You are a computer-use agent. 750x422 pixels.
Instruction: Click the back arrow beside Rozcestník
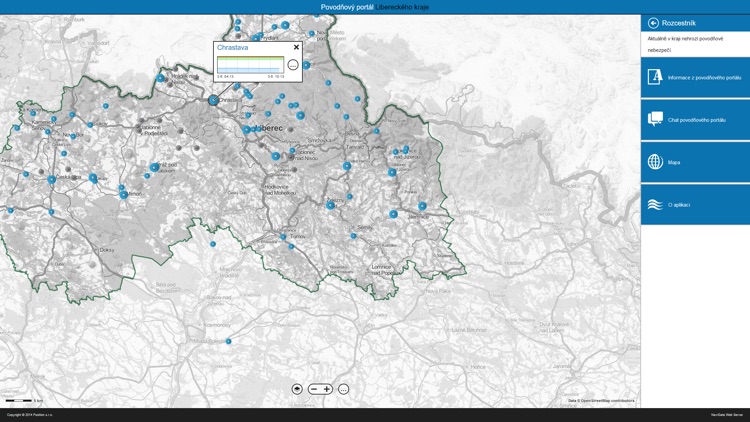click(653, 23)
